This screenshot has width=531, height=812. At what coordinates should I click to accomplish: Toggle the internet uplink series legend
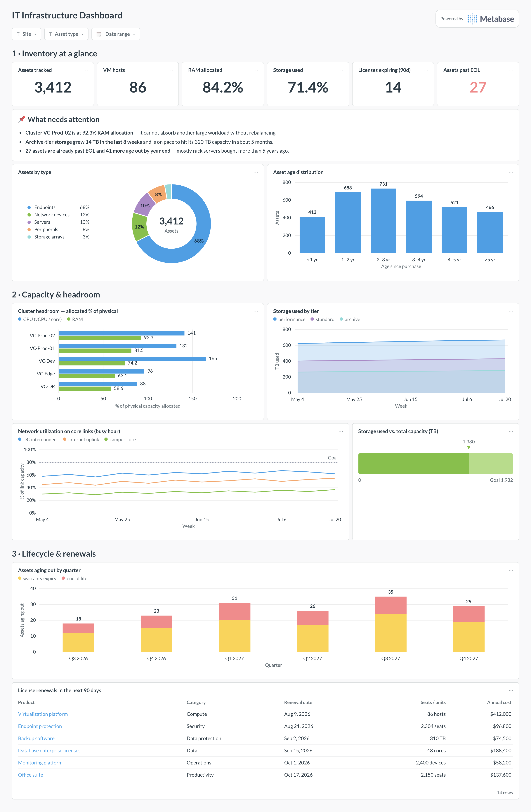tap(81, 439)
